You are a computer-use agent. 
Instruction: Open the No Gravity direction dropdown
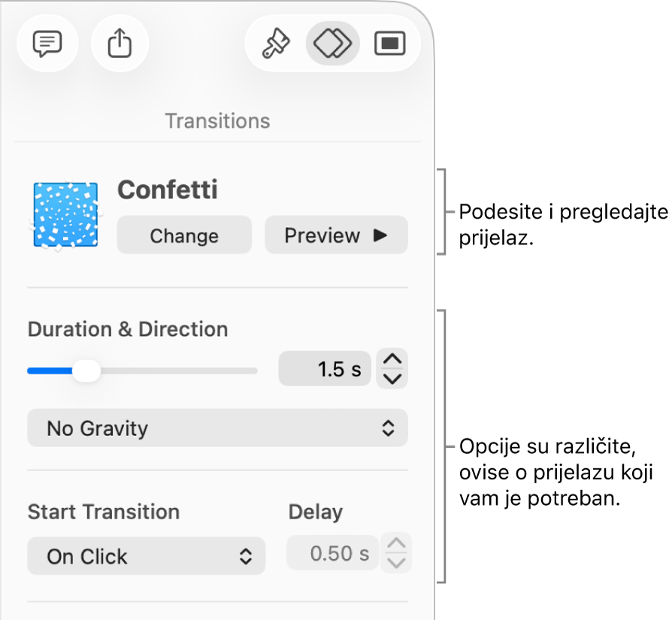[x=217, y=428]
